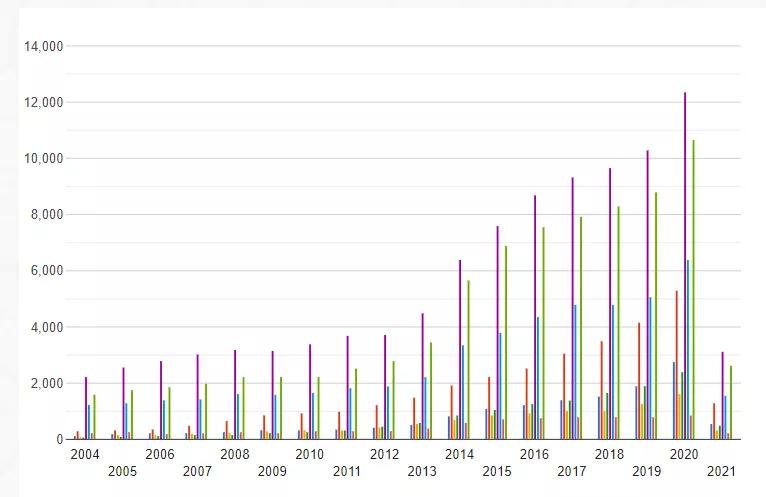Image resolution: width=766 pixels, height=497 pixels.
Task: Select the green bar for 2016
Action: pos(543,333)
